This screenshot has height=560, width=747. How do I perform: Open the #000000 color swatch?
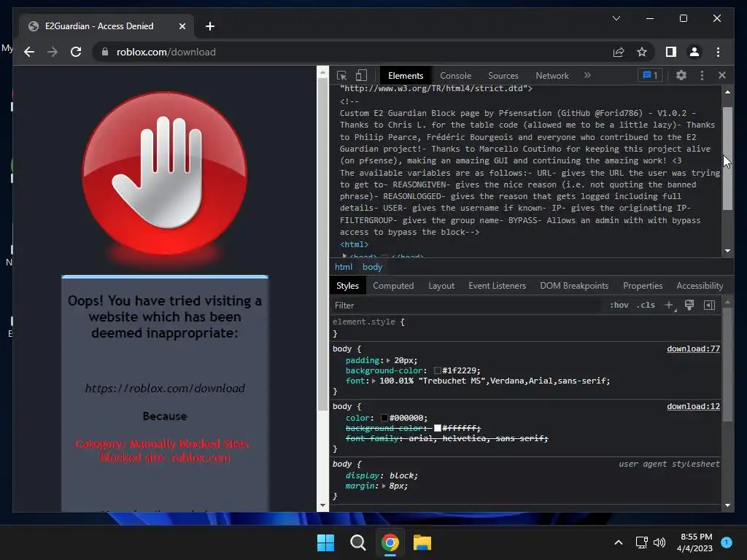(384, 418)
